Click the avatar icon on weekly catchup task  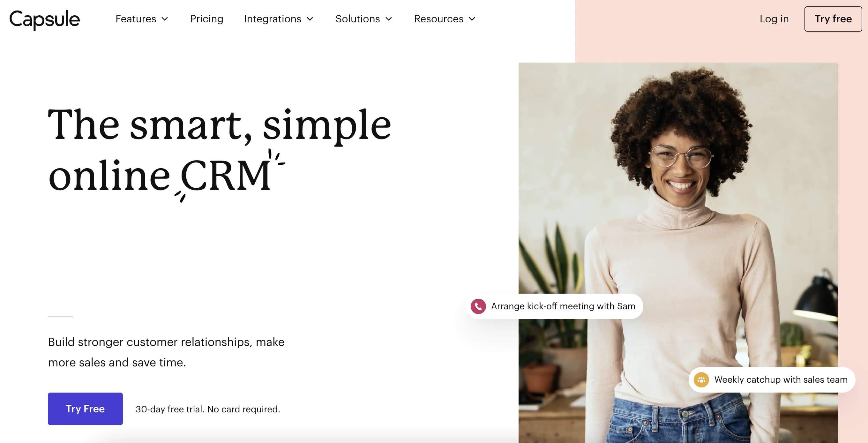coord(701,379)
